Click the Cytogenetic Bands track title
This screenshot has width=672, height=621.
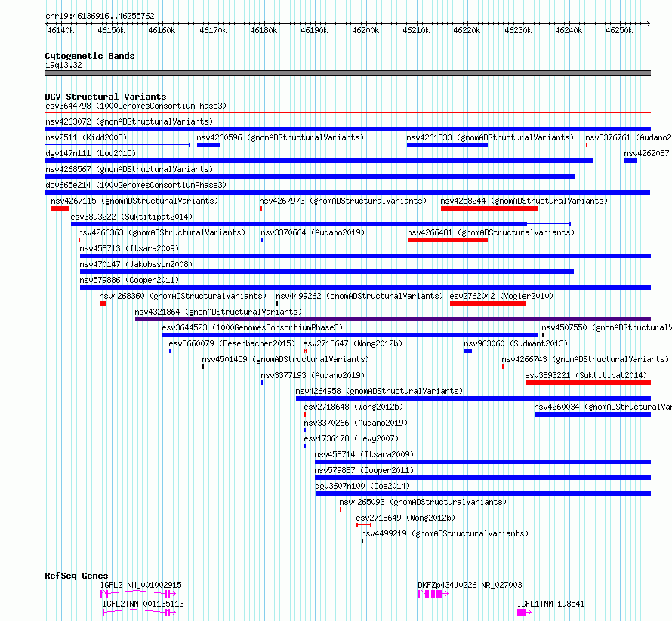90,56
